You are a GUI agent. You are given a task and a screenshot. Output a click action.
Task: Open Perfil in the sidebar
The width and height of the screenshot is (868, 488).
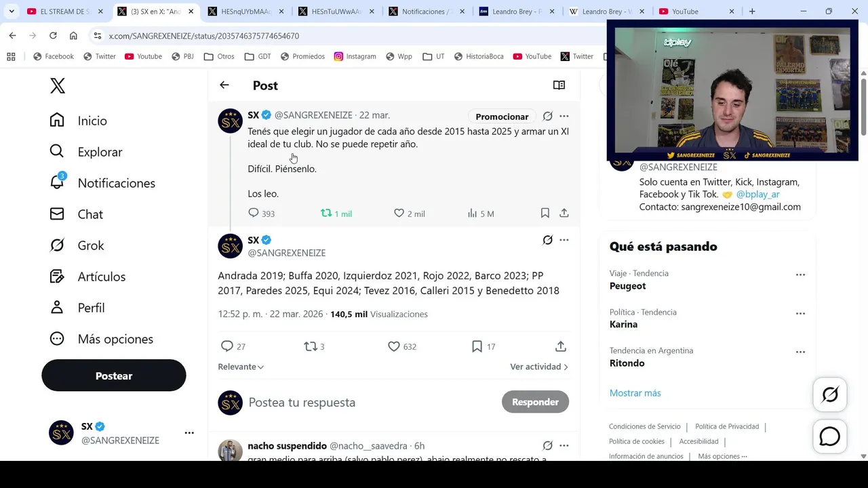(77, 308)
